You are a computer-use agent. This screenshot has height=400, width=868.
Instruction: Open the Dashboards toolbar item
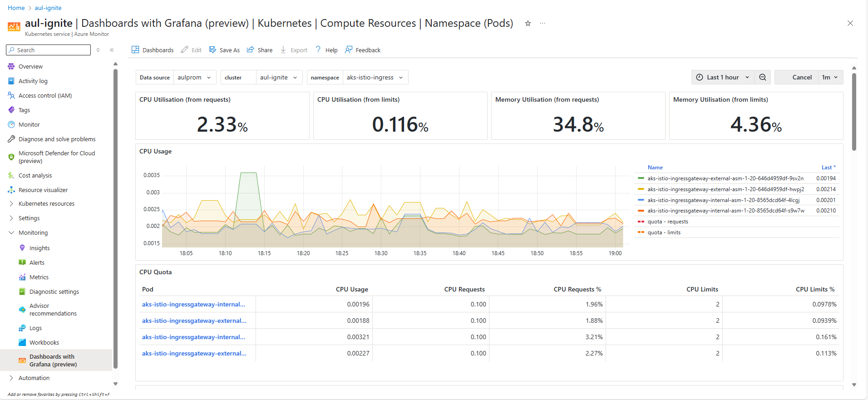pos(153,50)
